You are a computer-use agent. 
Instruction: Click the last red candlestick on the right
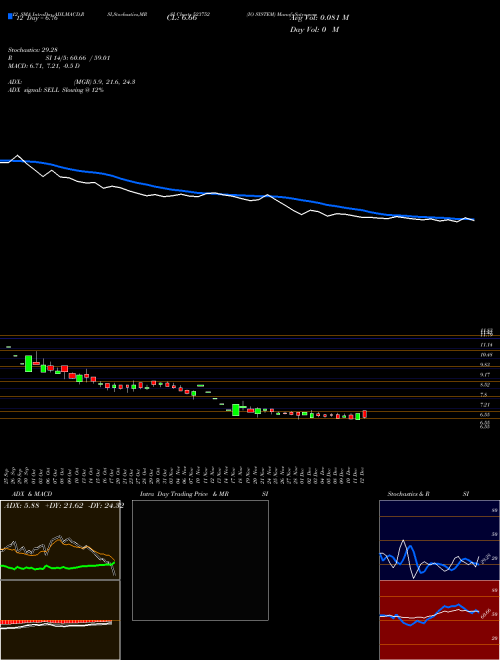tap(364, 414)
